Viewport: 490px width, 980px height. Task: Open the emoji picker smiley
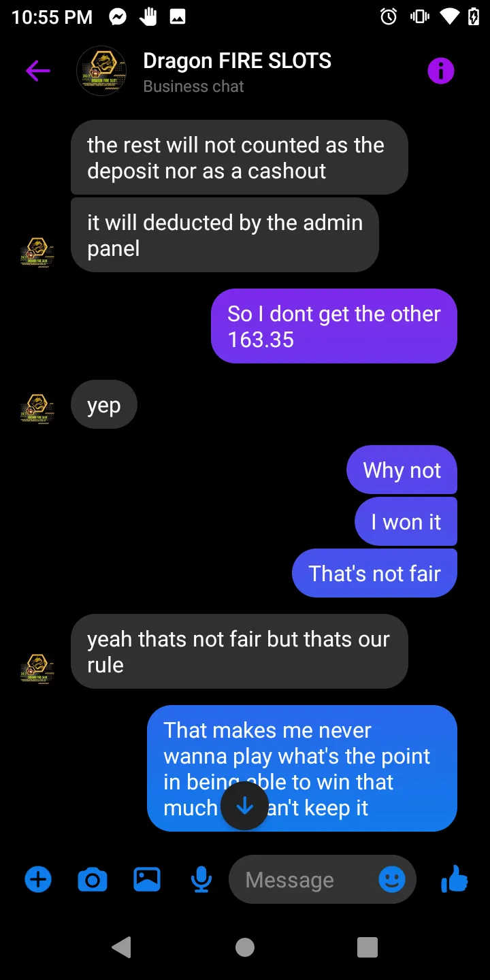pos(392,880)
